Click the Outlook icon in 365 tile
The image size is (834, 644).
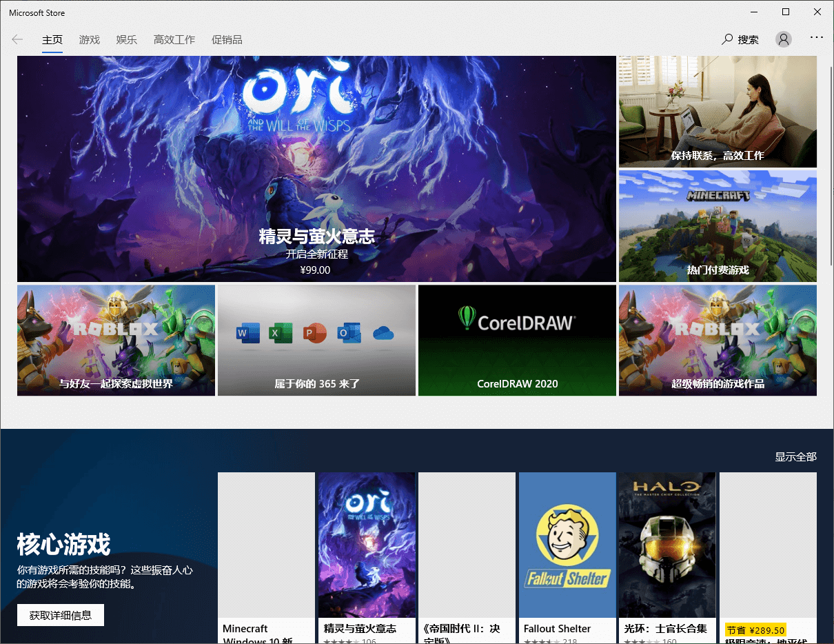[348, 334]
